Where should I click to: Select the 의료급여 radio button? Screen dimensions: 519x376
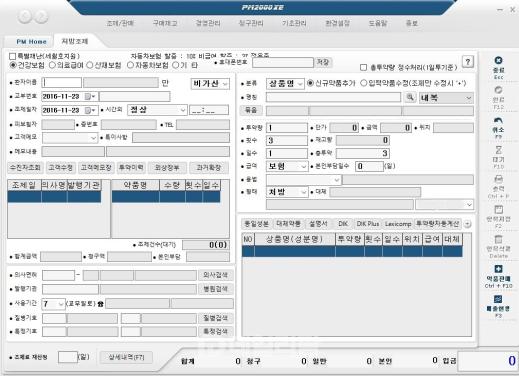click(52, 65)
